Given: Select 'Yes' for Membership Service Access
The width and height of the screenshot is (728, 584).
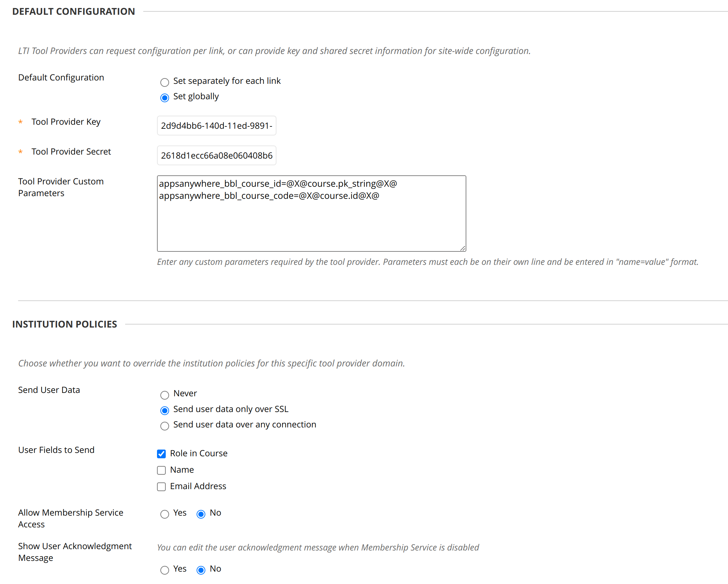Looking at the screenshot, I should 164,514.
